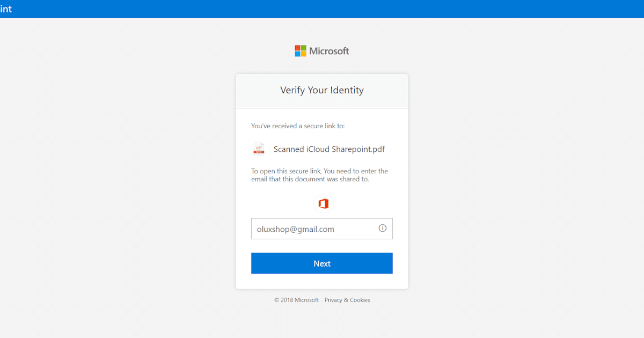Click the Microsoft wordmark next to the logo
The width and height of the screenshot is (644, 338).
coord(328,50)
